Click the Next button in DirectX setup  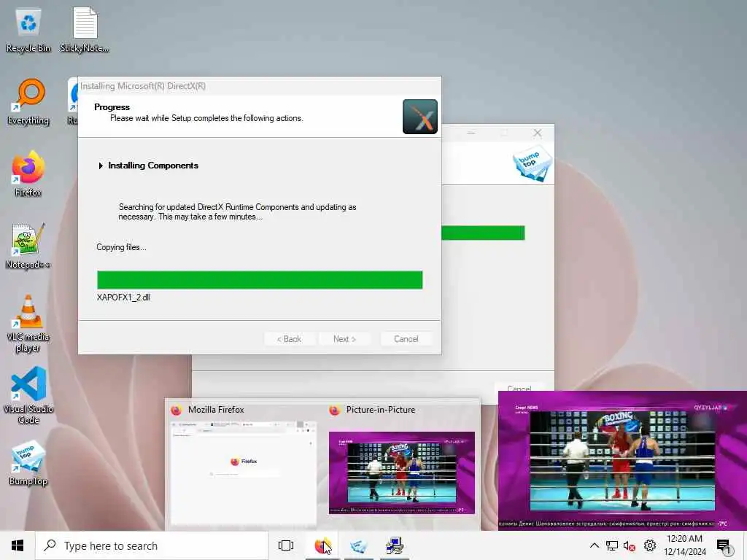(344, 339)
